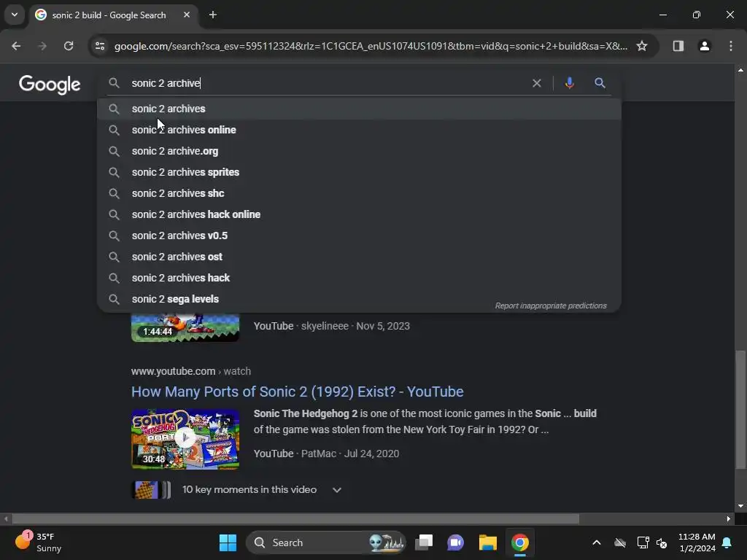Click the Chrome taskbar icon
This screenshot has height=560, width=747.
[519, 542]
